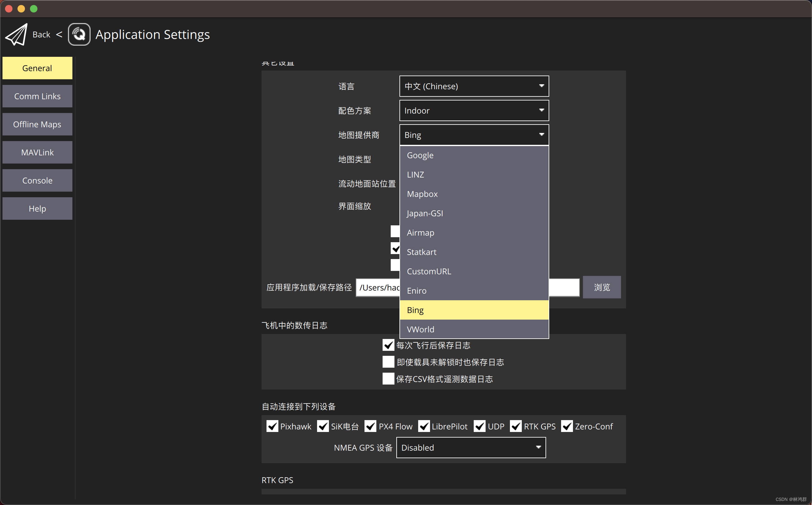Click the Application Settings title

click(153, 34)
